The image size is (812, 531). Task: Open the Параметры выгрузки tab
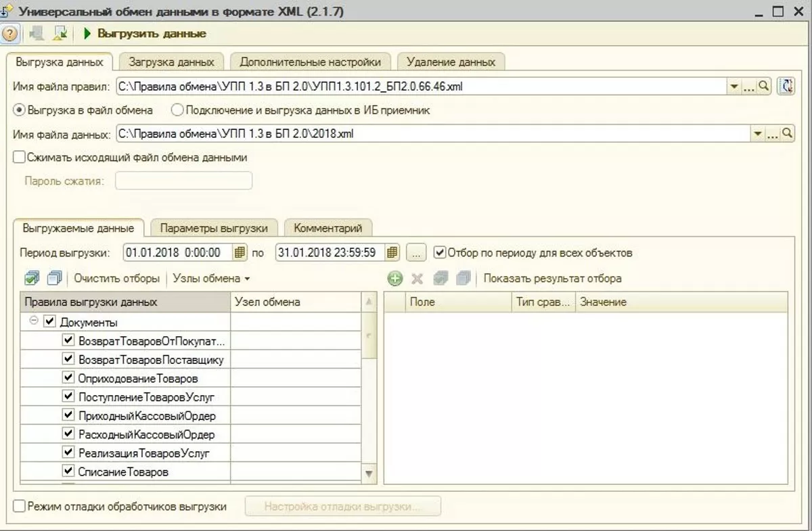click(x=214, y=228)
